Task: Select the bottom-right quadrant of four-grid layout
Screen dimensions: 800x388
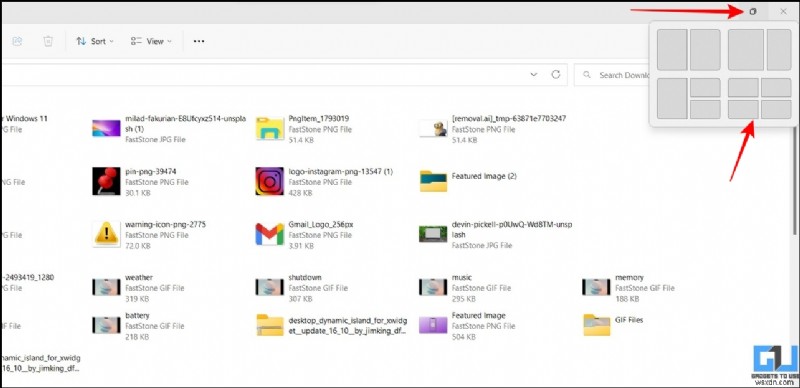Action: pos(776,109)
